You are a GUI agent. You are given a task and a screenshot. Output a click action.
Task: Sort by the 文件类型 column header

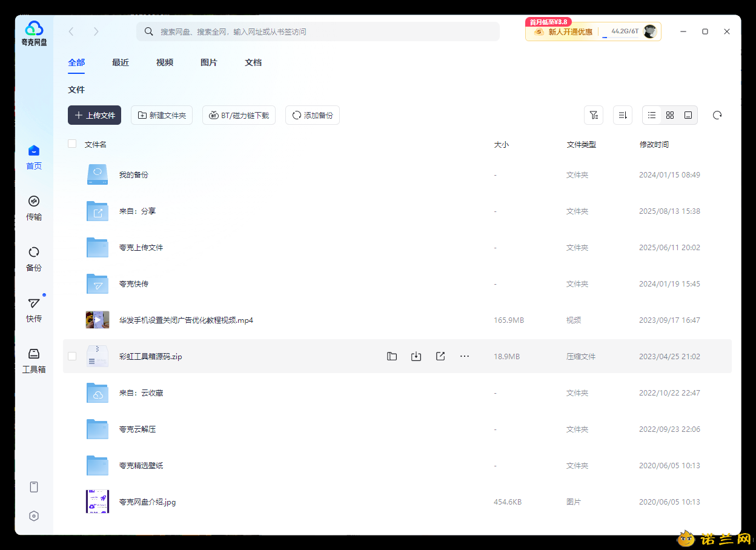click(x=582, y=144)
